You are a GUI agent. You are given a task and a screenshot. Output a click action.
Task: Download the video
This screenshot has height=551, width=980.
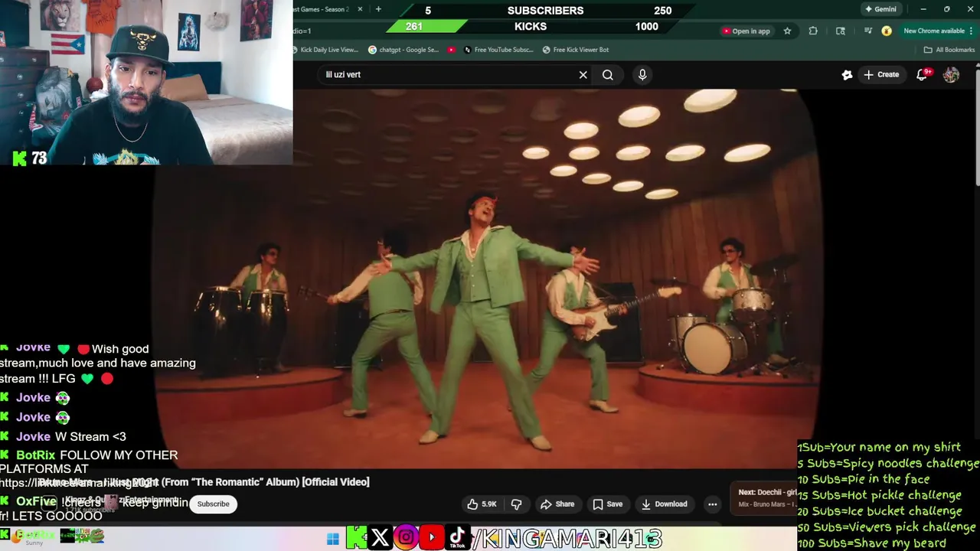[664, 504]
